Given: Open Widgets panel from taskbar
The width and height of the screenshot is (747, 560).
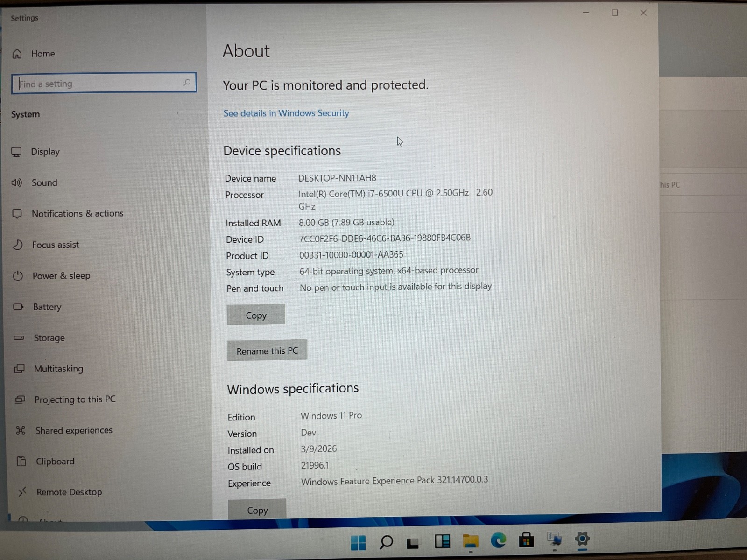Looking at the screenshot, I should 442,541.
